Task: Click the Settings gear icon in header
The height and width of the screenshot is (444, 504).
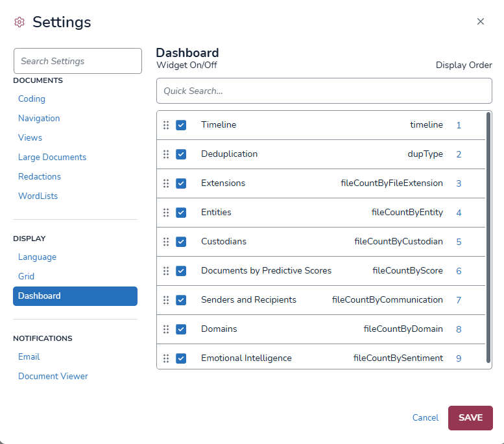Action: [19, 23]
